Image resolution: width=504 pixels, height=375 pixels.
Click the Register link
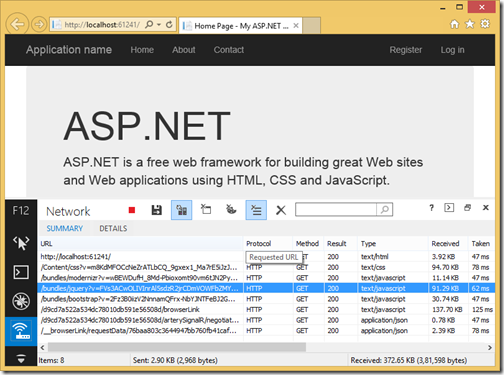(406, 50)
